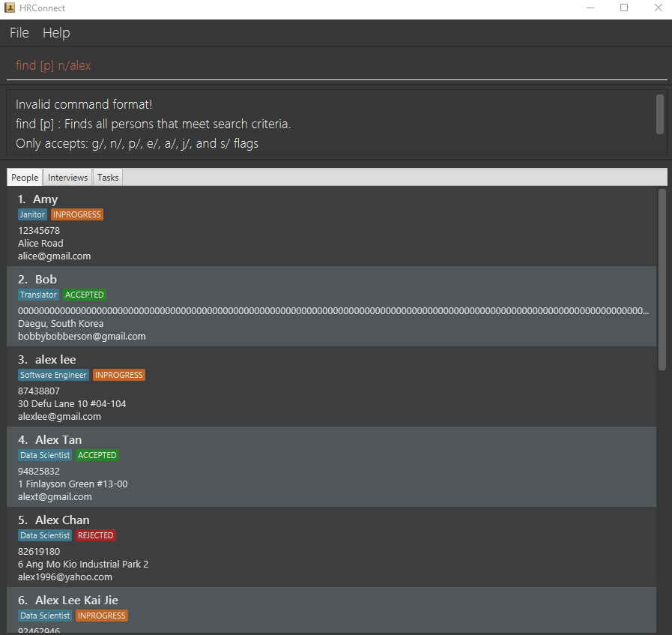Click address 30 Defu Lane 10 #04-104
672x635 pixels.
72,403
